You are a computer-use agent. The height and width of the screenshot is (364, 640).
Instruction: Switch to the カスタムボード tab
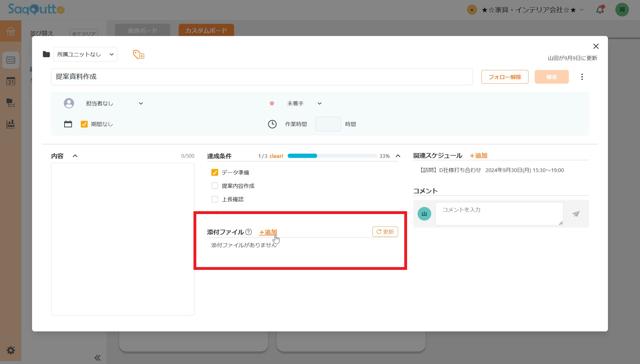pyautogui.click(x=206, y=30)
